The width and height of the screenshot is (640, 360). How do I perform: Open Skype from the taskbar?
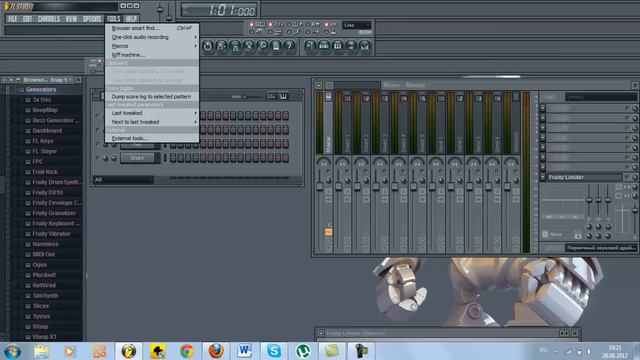click(x=274, y=351)
